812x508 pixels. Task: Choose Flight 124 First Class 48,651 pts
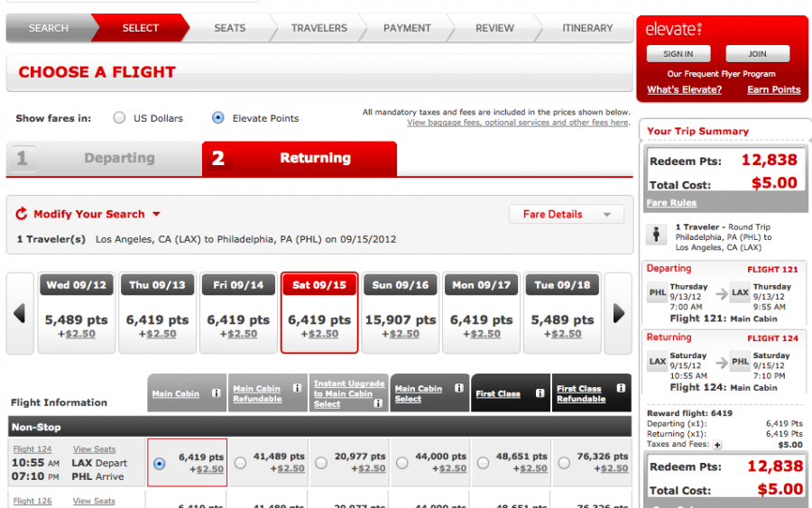point(484,463)
